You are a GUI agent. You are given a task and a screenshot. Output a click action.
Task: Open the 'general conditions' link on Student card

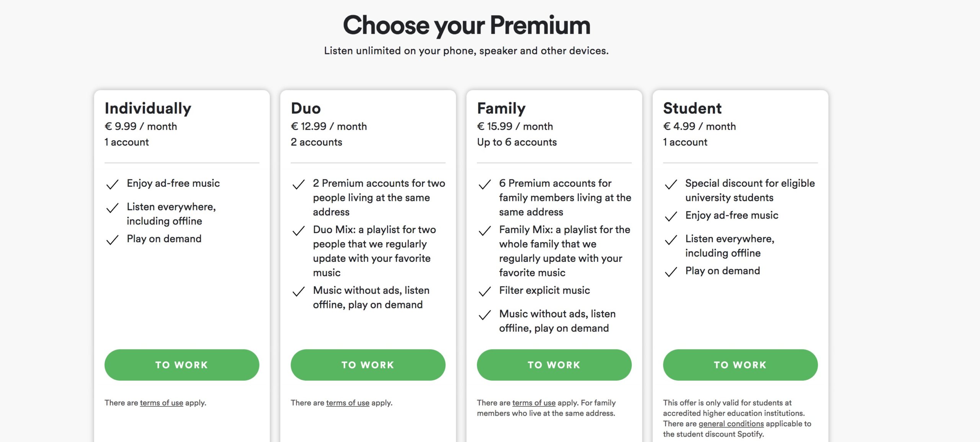coord(730,424)
